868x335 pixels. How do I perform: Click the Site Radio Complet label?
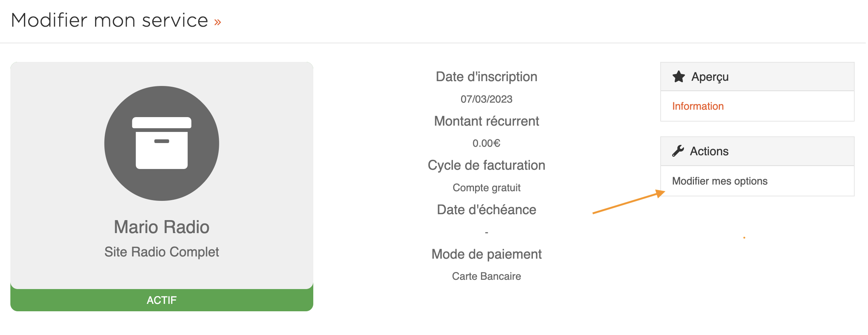(x=161, y=252)
